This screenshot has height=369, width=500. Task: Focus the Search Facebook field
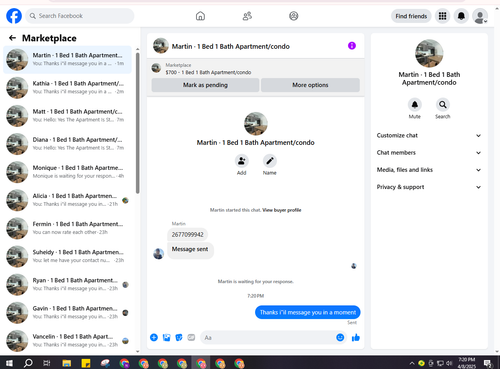pos(80,16)
